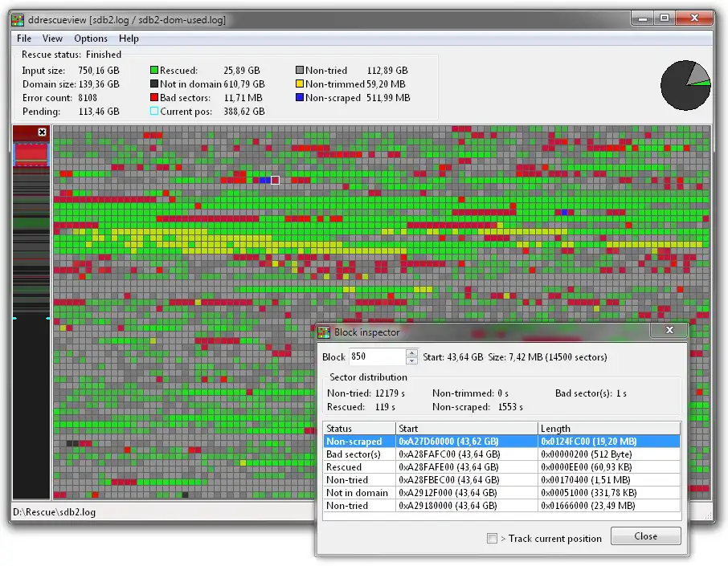Image resolution: width=728 pixels, height=566 pixels.
Task: Close the zoom bar with X icon
Action: pyautogui.click(x=43, y=132)
